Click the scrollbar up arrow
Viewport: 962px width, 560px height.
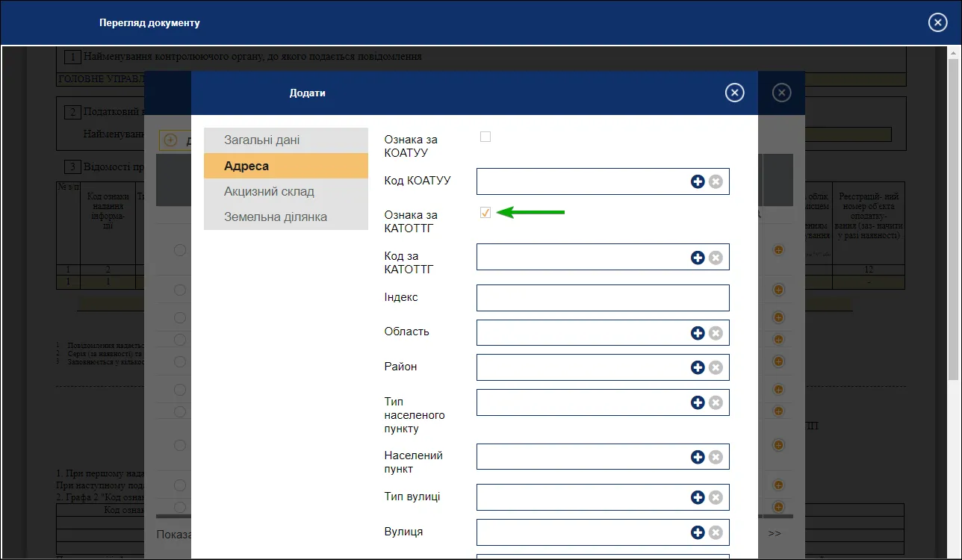pos(954,52)
